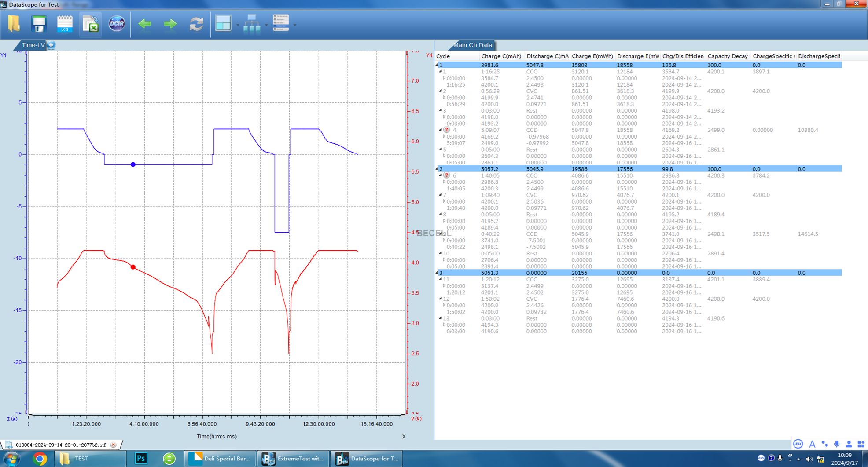Click the blue current curve marker point
The height and width of the screenshot is (467, 868).
(x=133, y=164)
